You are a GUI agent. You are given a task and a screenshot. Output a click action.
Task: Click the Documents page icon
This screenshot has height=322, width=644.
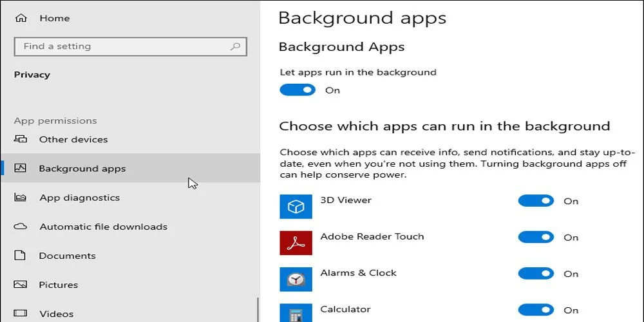click(21, 256)
